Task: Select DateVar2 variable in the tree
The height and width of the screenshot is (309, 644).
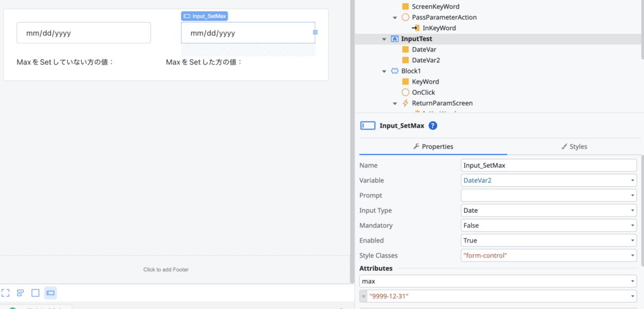Action: coord(425,60)
